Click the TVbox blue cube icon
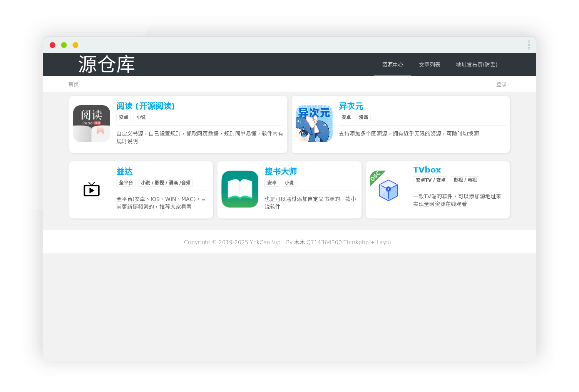The image size is (579, 392). [388, 190]
